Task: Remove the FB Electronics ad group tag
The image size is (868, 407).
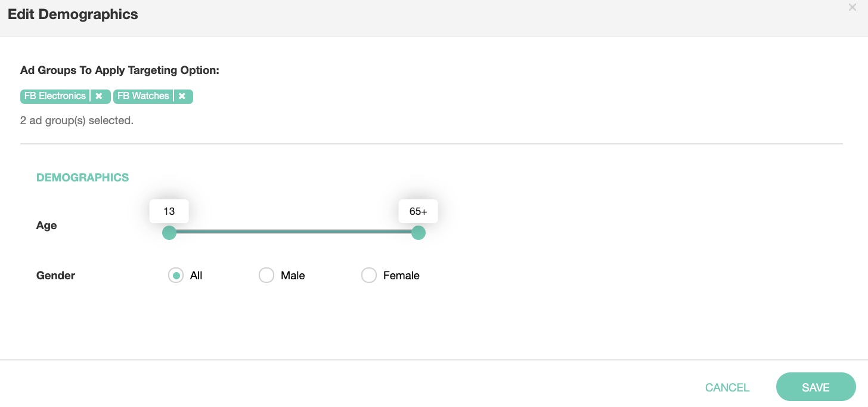Action: 99,96
